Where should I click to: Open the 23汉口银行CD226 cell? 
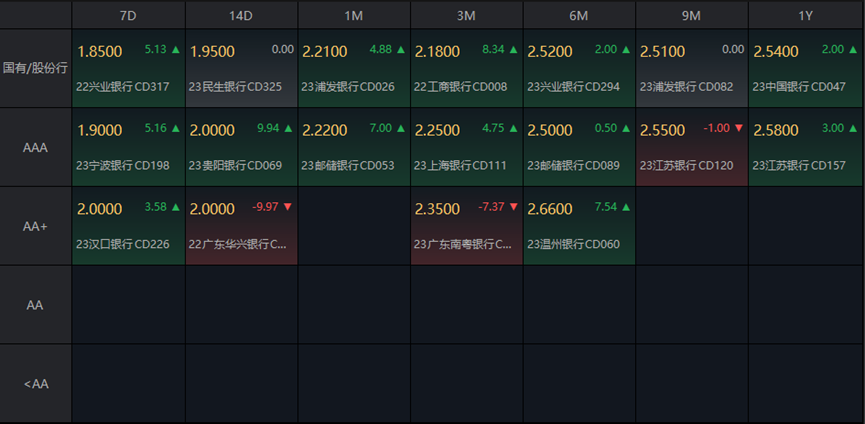(x=129, y=226)
